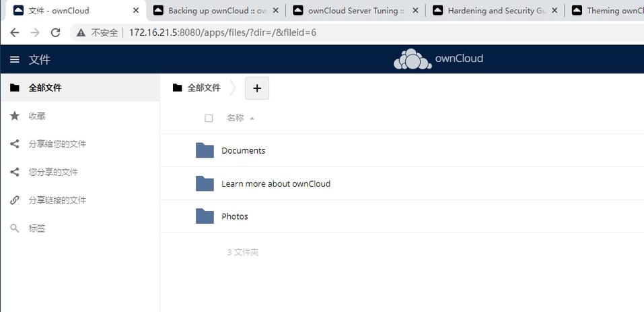This screenshot has height=312, width=644.
Task: Open the Documents folder name
Action: click(243, 150)
